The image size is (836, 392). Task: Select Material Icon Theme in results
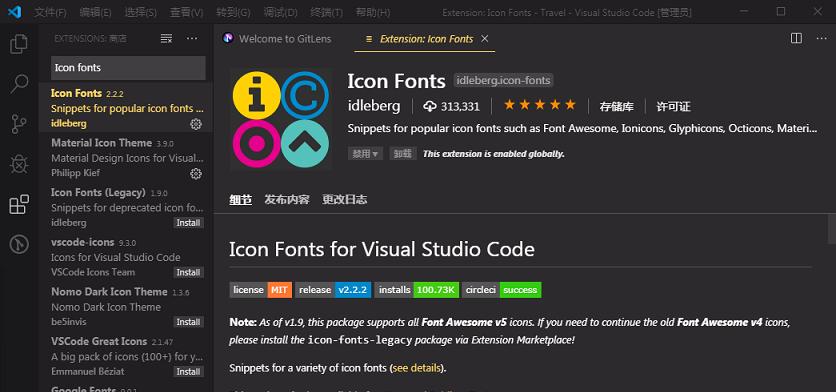pyautogui.click(x=126, y=157)
